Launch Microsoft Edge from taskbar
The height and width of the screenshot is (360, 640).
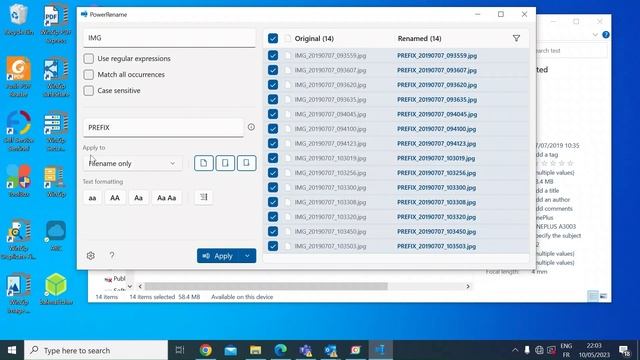pos(280,350)
